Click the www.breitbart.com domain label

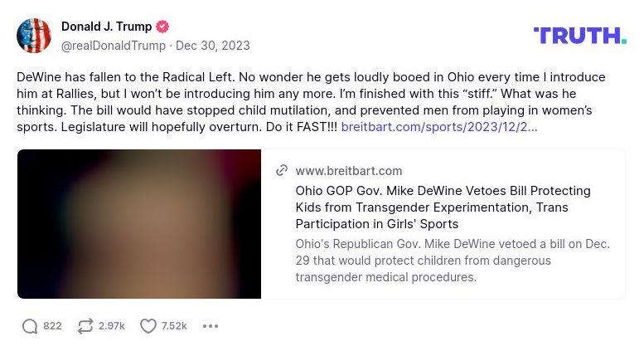click(348, 171)
